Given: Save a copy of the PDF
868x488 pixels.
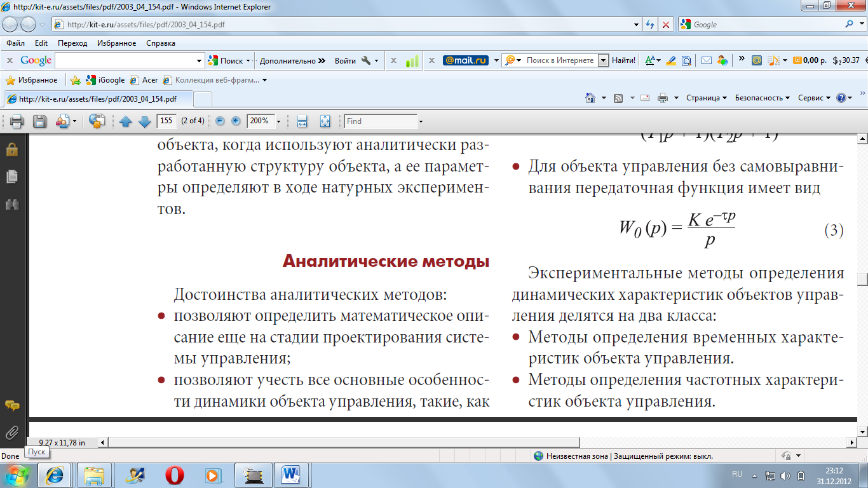Looking at the screenshot, I should [x=40, y=121].
